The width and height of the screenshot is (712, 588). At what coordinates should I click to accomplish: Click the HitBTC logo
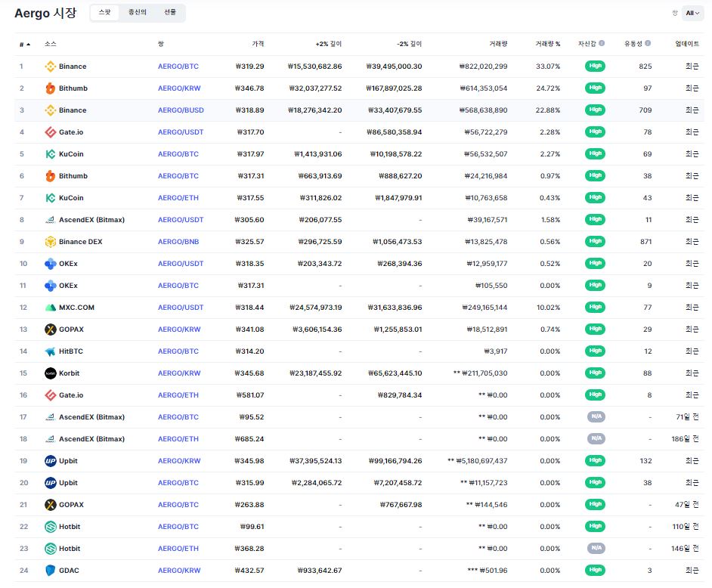tap(51, 351)
